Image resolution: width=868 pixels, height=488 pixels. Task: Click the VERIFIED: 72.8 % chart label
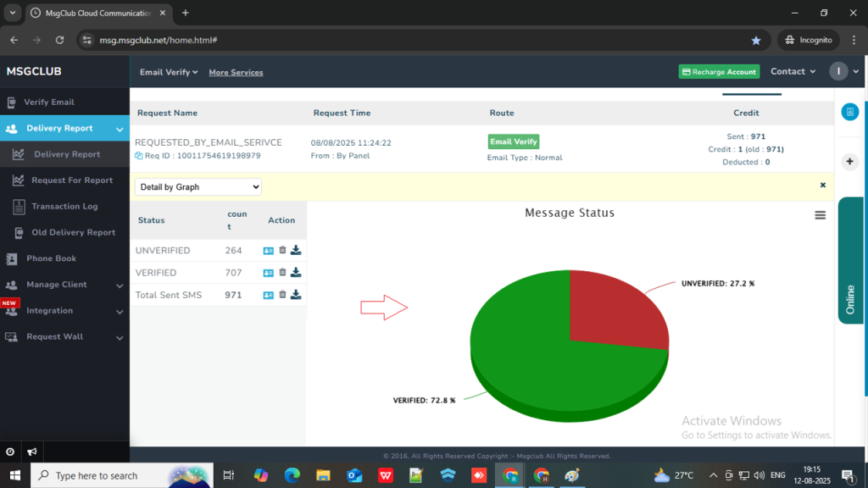[424, 400]
